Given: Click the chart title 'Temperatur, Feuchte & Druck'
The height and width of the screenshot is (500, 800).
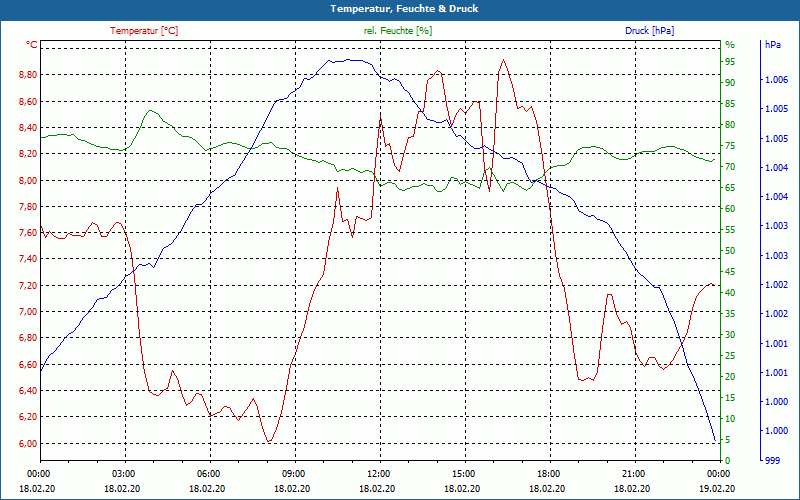Looking at the screenshot, I should pos(404,9).
